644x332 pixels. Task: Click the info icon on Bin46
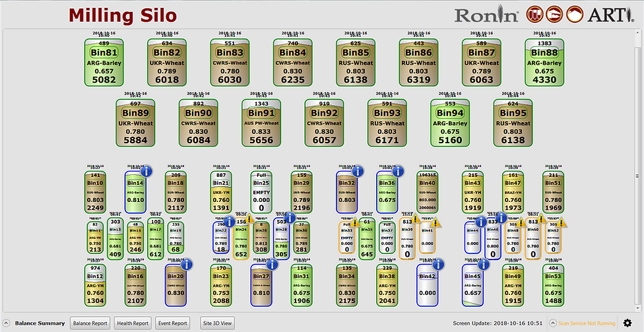(x=501, y=218)
